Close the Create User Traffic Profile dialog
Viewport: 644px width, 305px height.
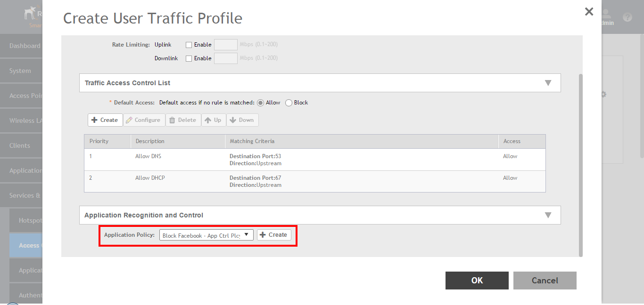[x=589, y=12]
